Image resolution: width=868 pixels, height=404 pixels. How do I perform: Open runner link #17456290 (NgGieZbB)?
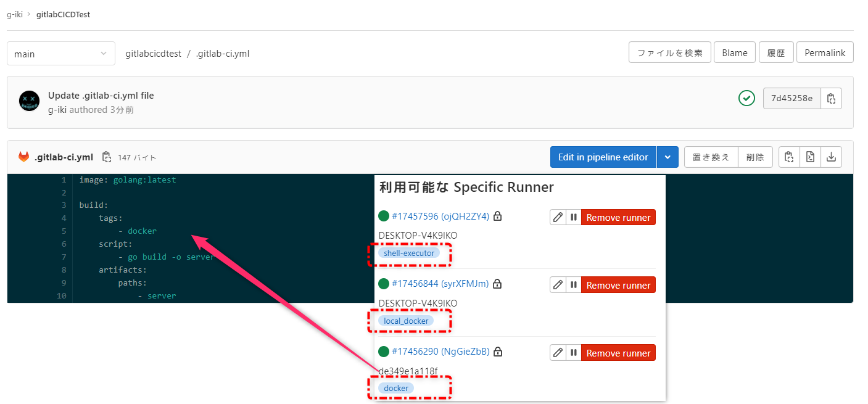coord(440,352)
